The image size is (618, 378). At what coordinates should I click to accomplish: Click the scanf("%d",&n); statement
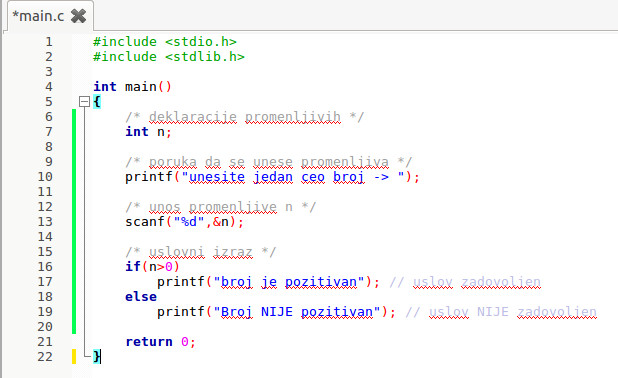click(x=184, y=222)
